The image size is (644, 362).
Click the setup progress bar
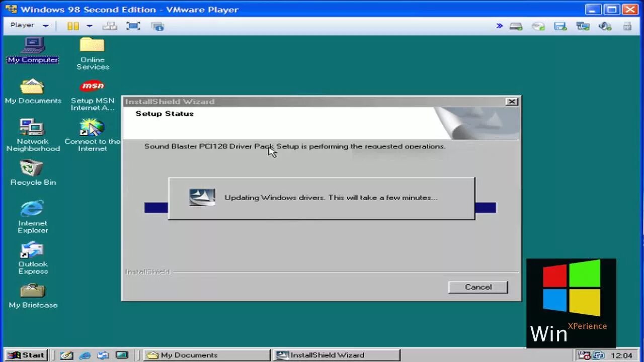click(x=320, y=208)
